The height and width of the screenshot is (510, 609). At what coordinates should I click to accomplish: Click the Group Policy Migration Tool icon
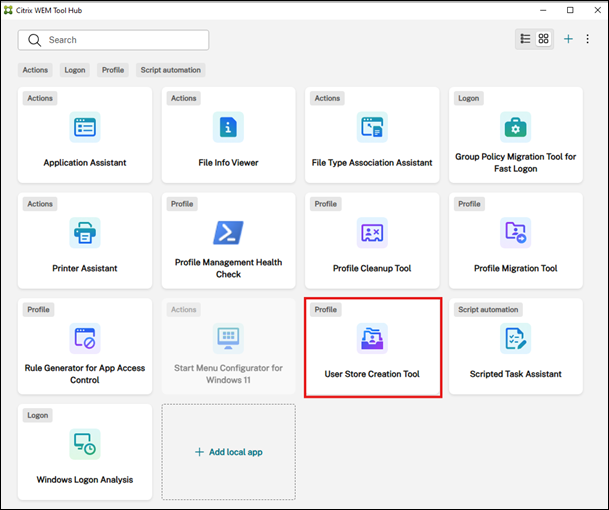tap(515, 127)
